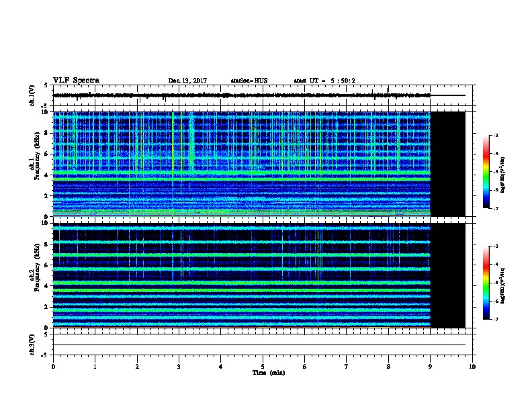Click inside the ch.1 spectrogram image
Viewport: 532px width, 411px height.
click(242, 164)
